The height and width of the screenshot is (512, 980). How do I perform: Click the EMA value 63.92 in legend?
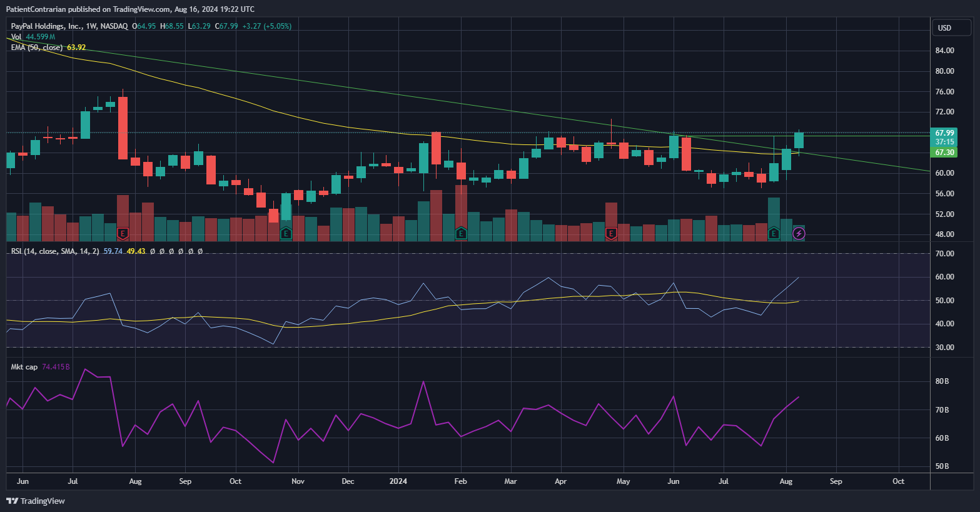tap(76, 48)
